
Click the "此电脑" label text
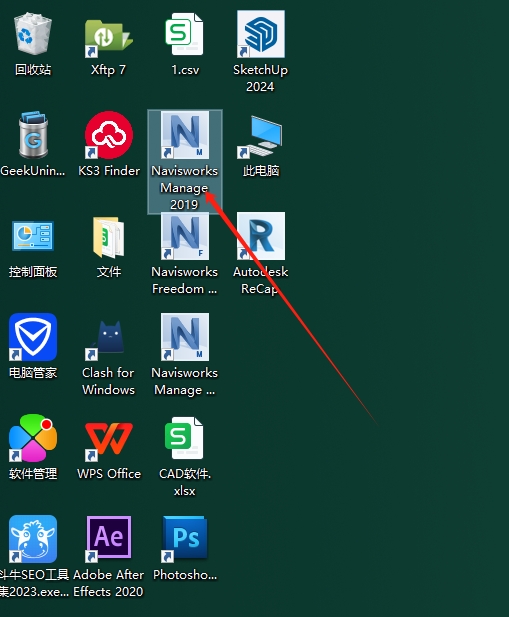pyautogui.click(x=261, y=171)
